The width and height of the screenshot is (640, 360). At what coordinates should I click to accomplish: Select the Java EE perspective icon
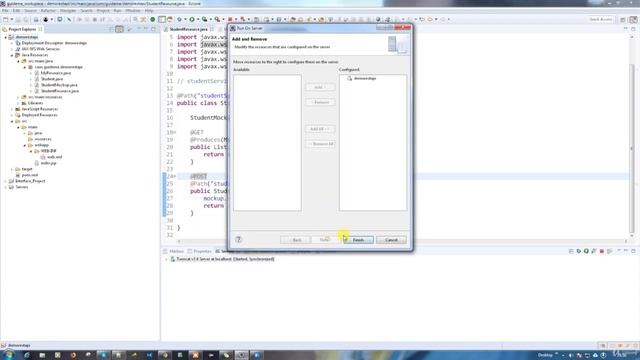[633, 19]
